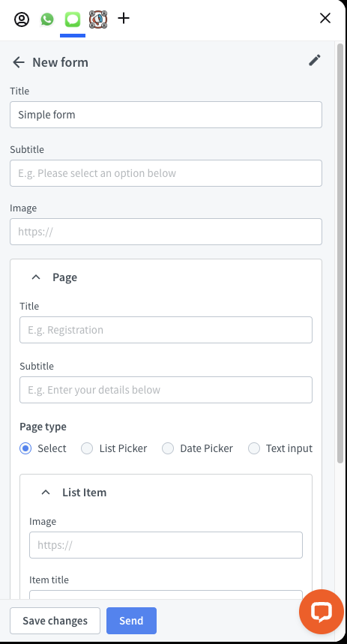347x644 pixels.
Task: Collapse the List Item section
Action: [x=46, y=492]
